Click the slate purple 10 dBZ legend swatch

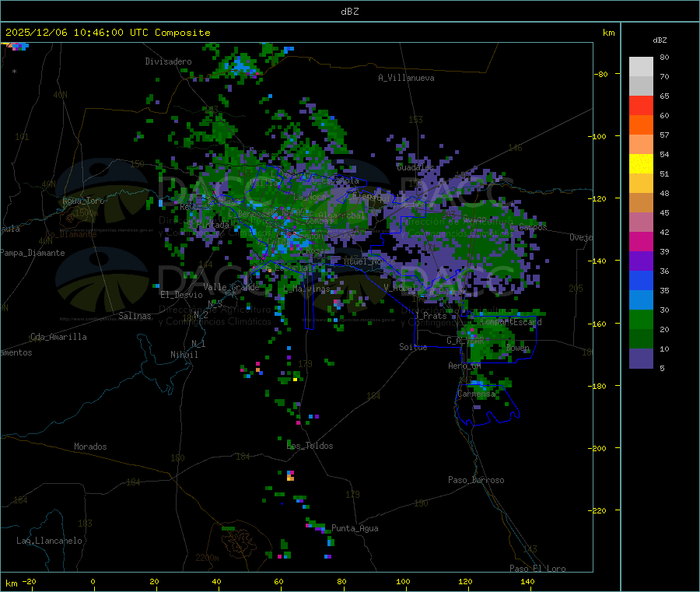click(641, 359)
